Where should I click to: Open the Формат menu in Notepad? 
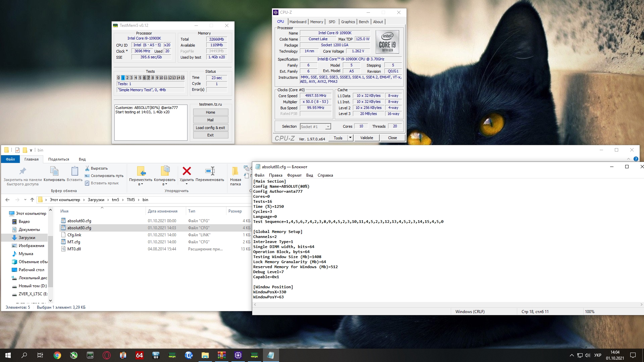point(294,175)
